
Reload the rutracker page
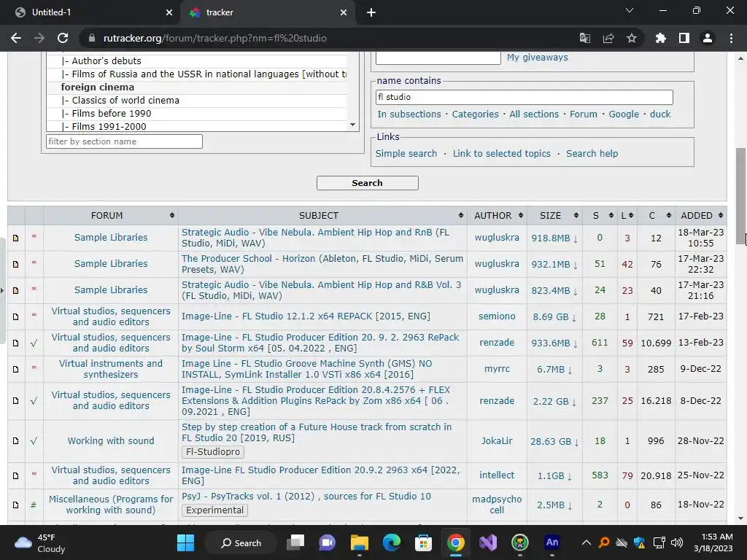point(63,38)
